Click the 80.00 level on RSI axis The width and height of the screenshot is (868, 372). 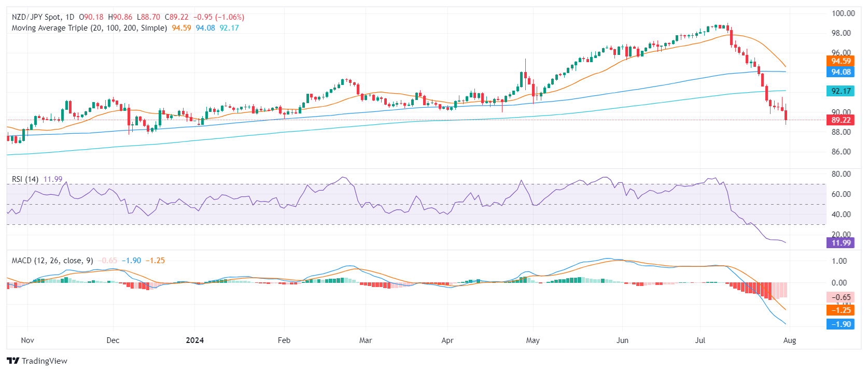pos(841,174)
